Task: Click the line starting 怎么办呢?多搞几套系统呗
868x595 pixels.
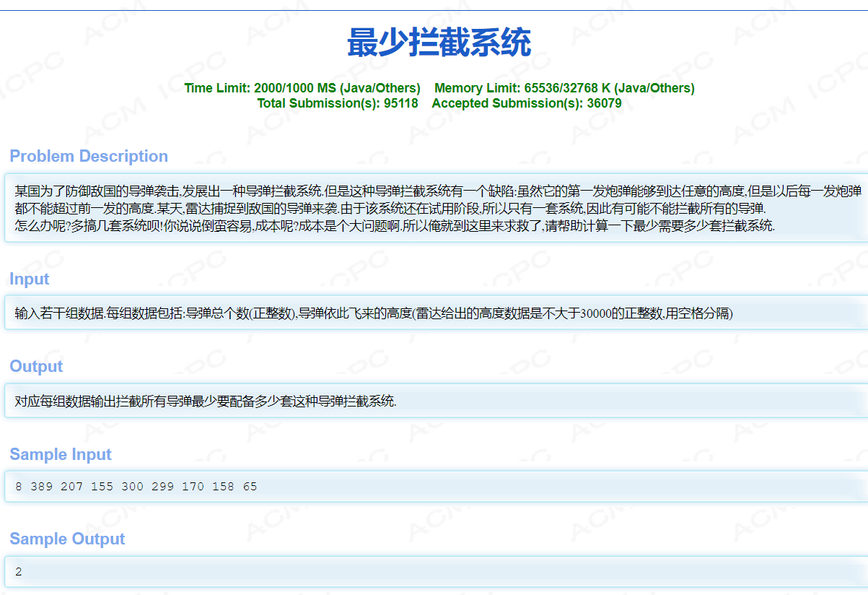Action: click(395, 225)
